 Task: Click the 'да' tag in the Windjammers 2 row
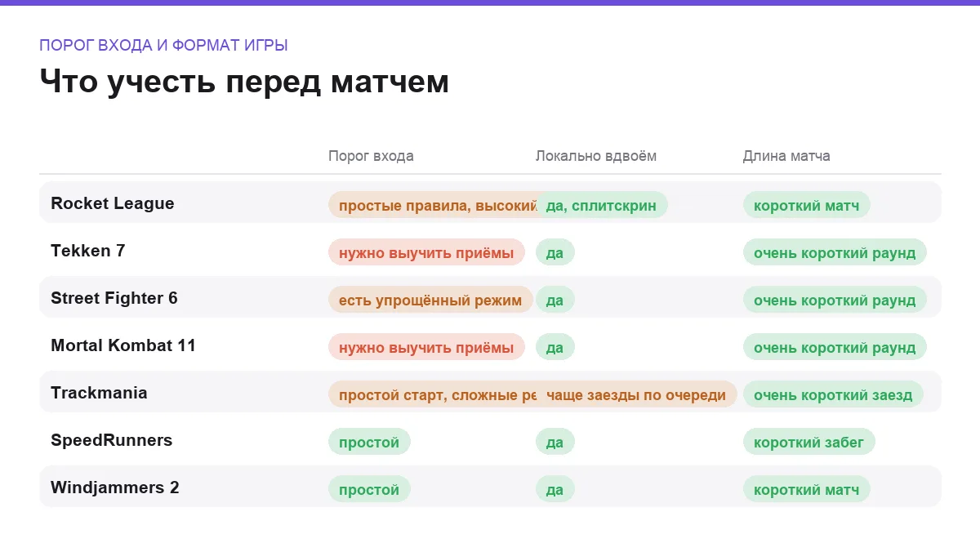[555, 489]
